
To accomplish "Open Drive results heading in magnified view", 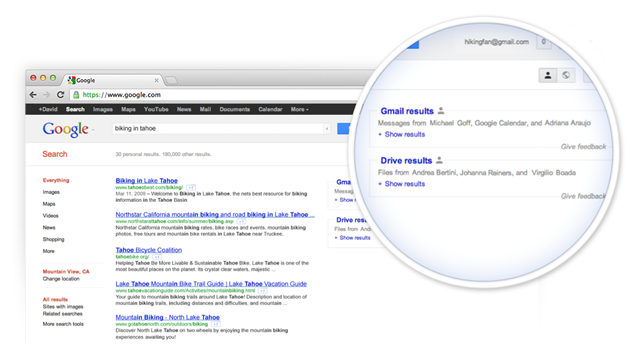I will coord(406,161).
